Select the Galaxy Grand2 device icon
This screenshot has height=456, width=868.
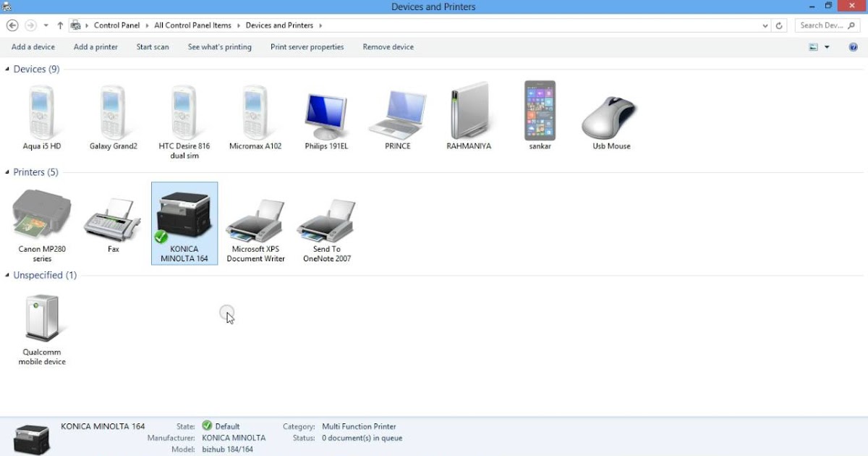114,118
